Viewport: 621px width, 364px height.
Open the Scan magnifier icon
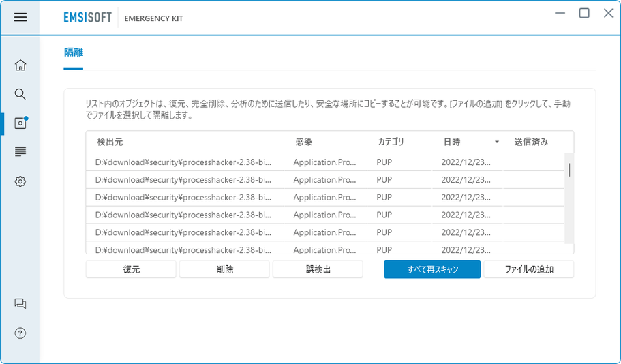20,94
